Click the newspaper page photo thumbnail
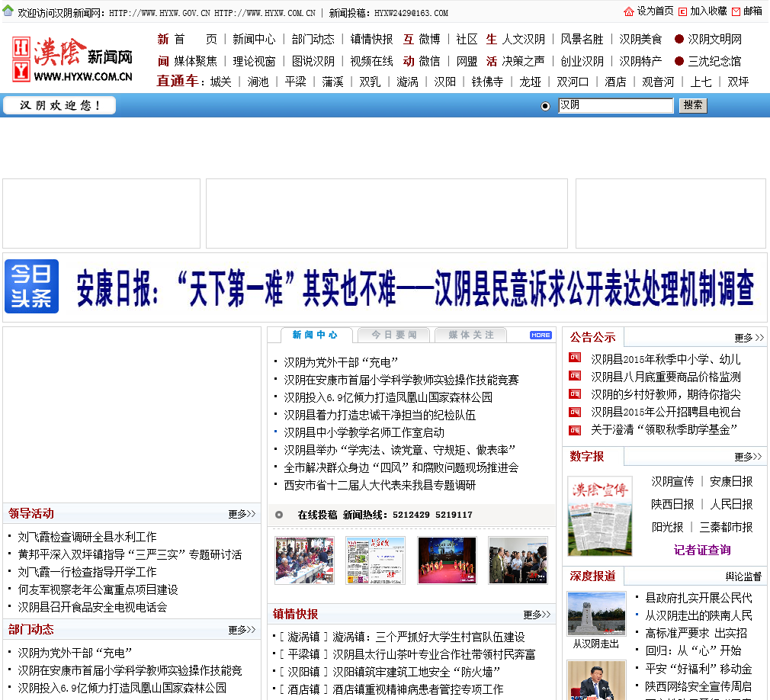The height and width of the screenshot is (700, 770). 375,560
